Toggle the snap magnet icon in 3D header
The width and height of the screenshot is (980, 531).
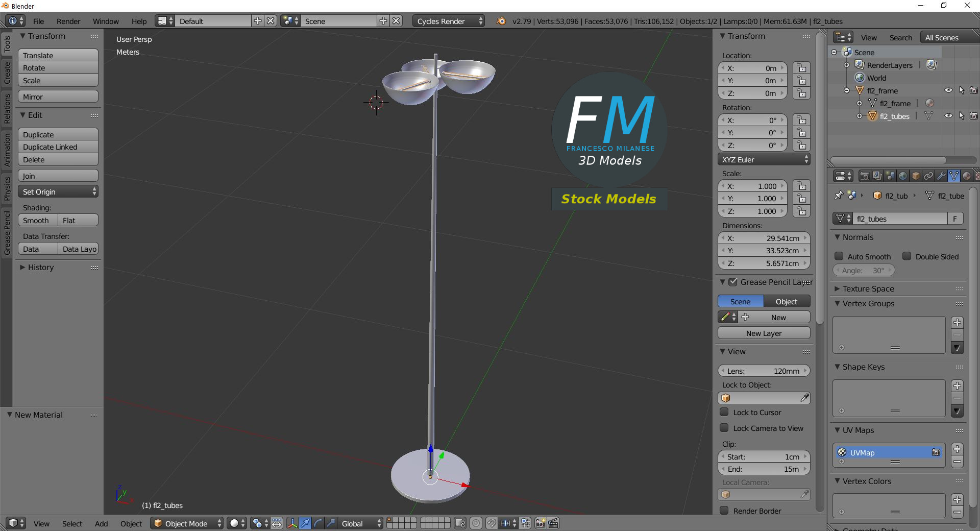tap(491, 523)
